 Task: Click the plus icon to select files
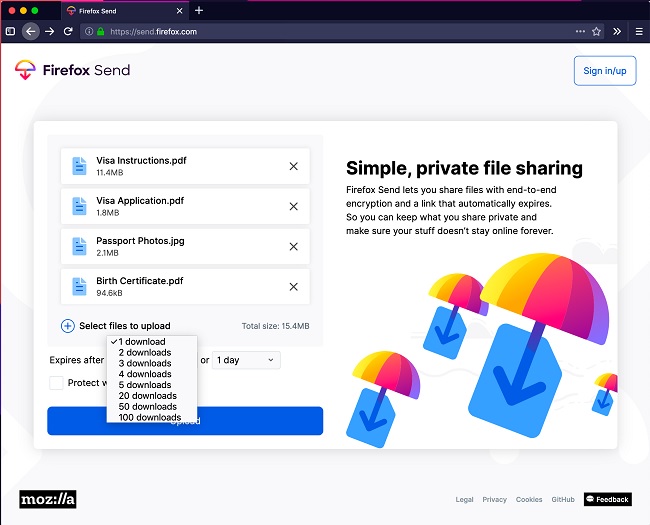(68, 326)
